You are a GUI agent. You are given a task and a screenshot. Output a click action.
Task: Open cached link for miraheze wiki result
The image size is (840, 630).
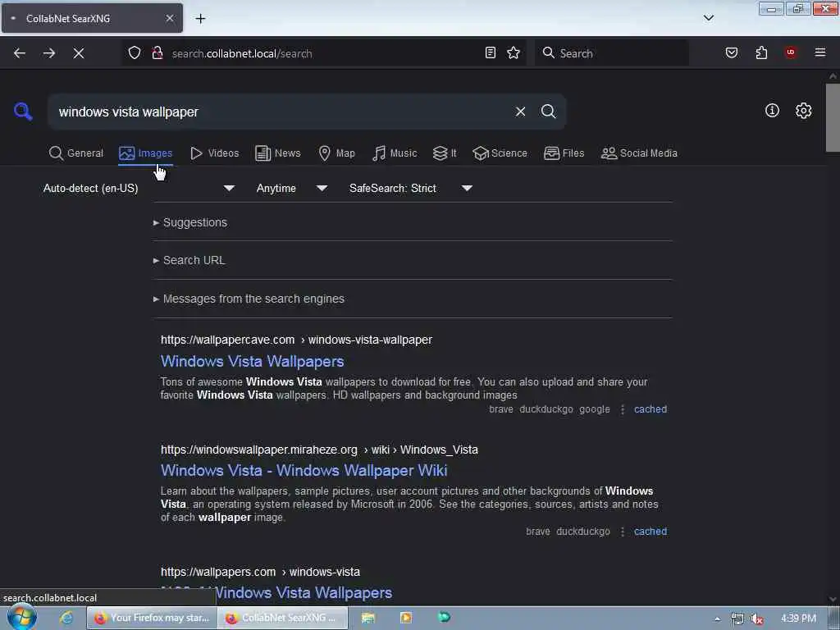click(651, 532)
